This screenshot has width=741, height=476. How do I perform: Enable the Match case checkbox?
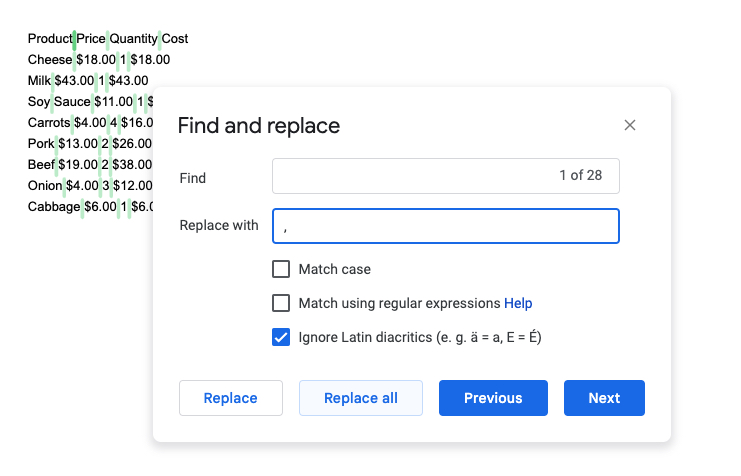click(281, 269)
